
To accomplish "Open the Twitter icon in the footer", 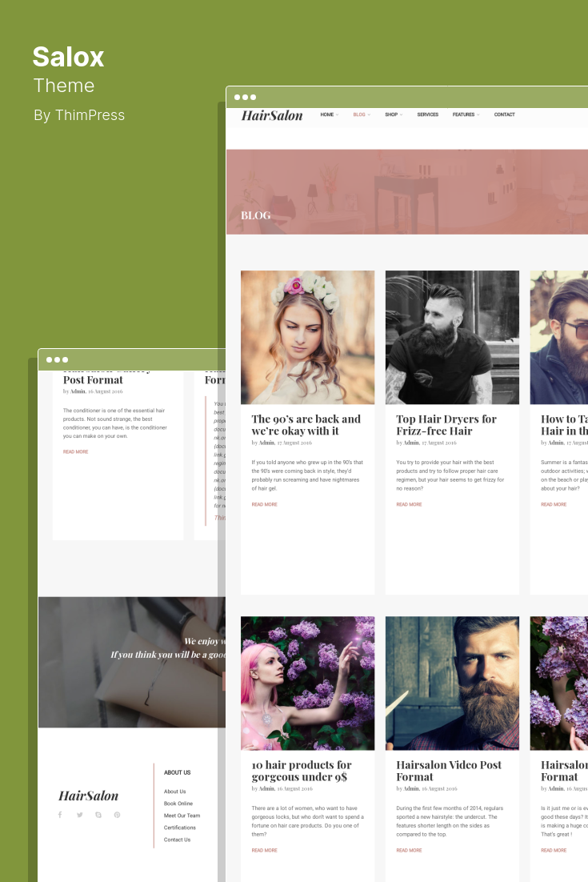I will (x=80, y=815).
